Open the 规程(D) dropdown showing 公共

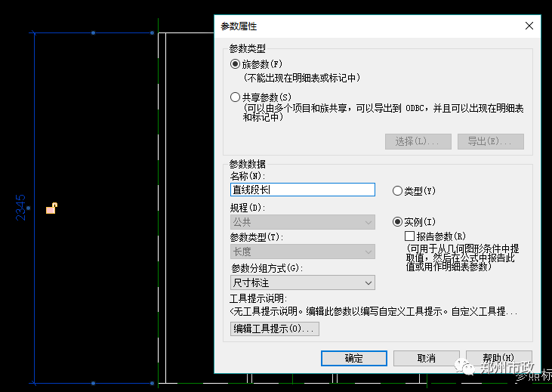pyautogui.click(x=302, y=222)
